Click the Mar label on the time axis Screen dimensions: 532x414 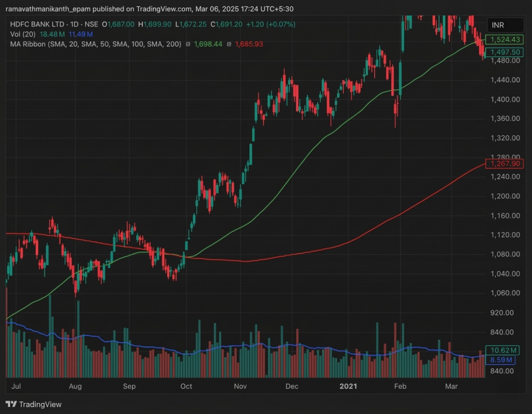pos(451,386)
